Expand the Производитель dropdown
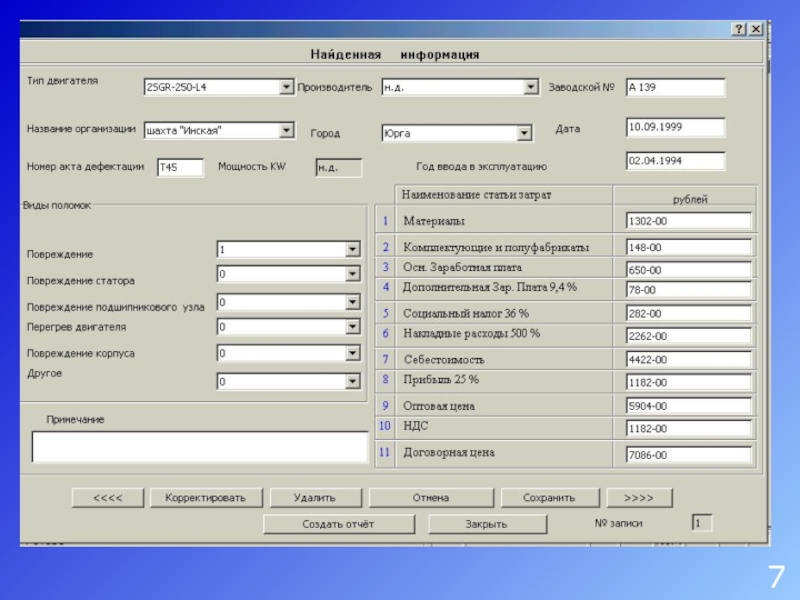Screen dimensions: 800x600 [x=531, y=87]
